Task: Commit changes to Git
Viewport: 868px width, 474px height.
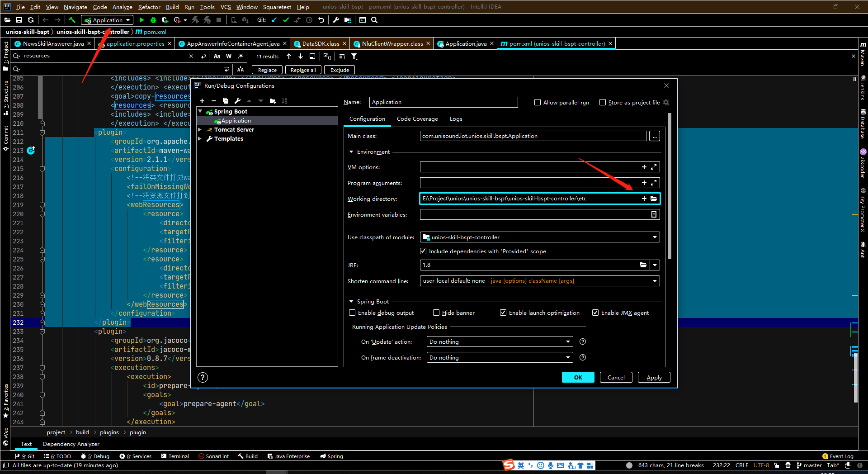Action: [x=286, y=20]
